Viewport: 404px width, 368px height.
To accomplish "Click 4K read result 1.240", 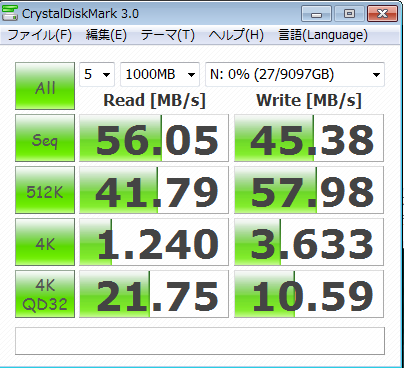I will tap(154, 242).
